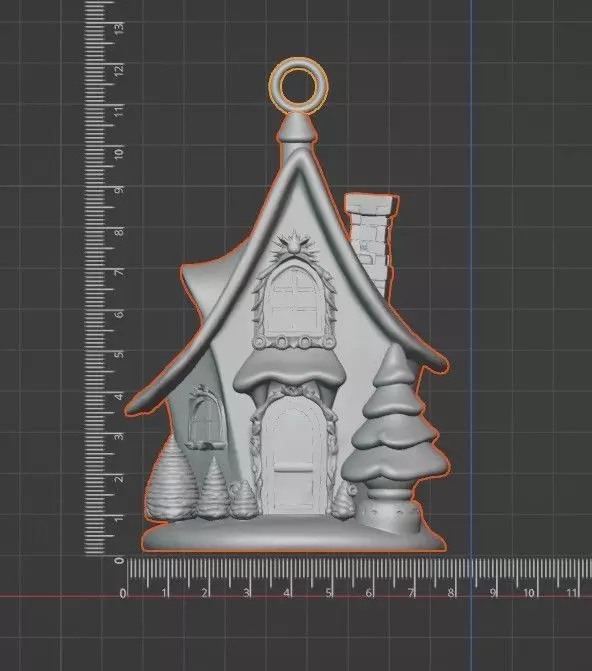Screen dimensions: 592x671
Task: Click the arched front door of the house
Action: pos(294,457)
